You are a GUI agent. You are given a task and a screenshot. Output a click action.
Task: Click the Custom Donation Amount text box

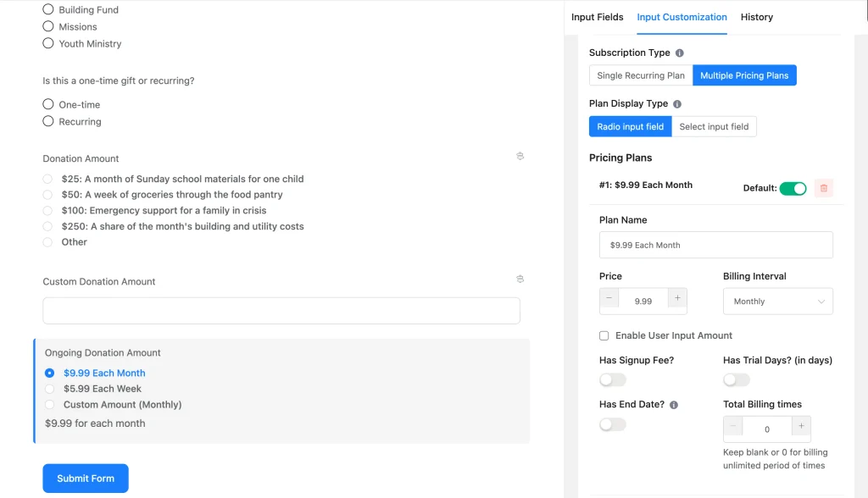pyautogui.click(x=281, y=311)
